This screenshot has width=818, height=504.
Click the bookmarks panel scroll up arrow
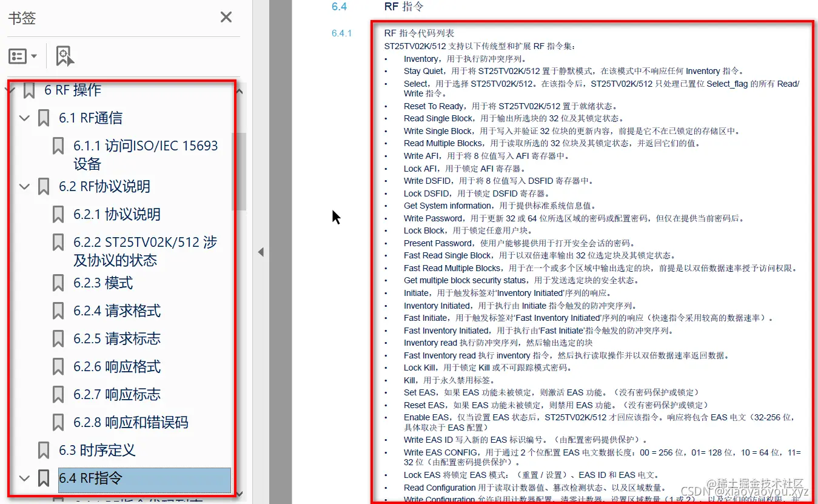[x=239, y=92]
